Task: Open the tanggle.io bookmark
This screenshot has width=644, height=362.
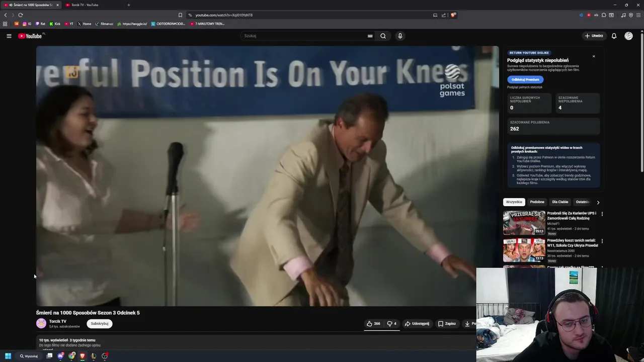Action: [132, 24]
